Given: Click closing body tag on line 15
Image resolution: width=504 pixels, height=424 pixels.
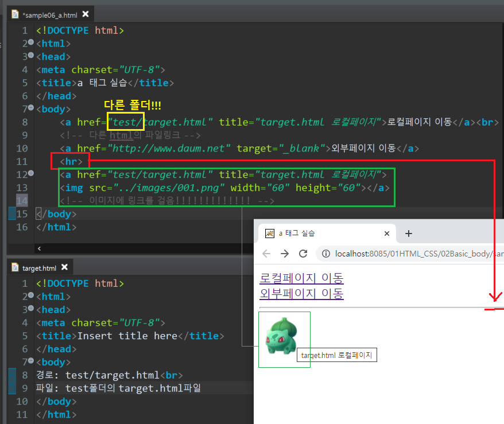Looking at the screenshot, I should 57,214.
